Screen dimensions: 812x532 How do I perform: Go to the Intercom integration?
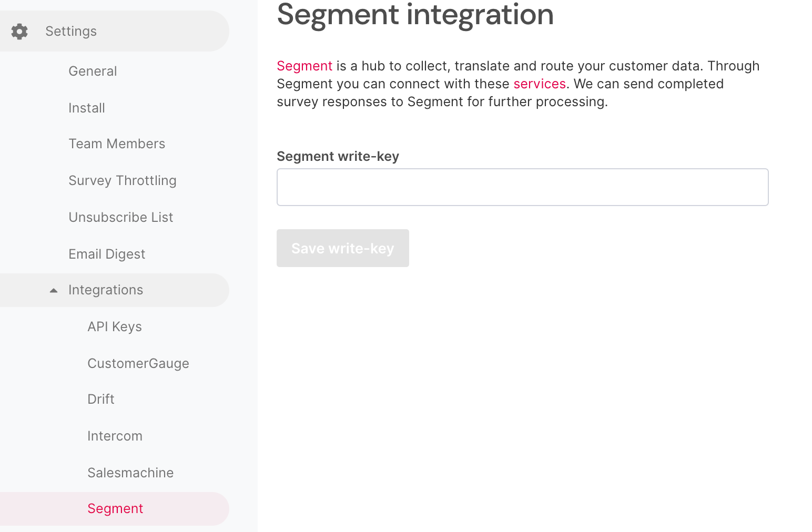tap(115, 436)
